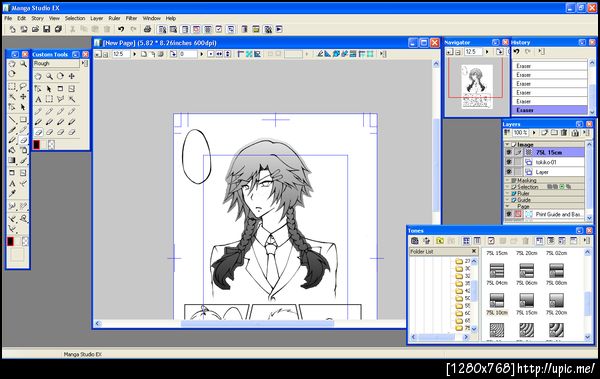Click the New Layer icon in Layers panel
The height and width of the screenshot is (379, 600).
point(545,133)
